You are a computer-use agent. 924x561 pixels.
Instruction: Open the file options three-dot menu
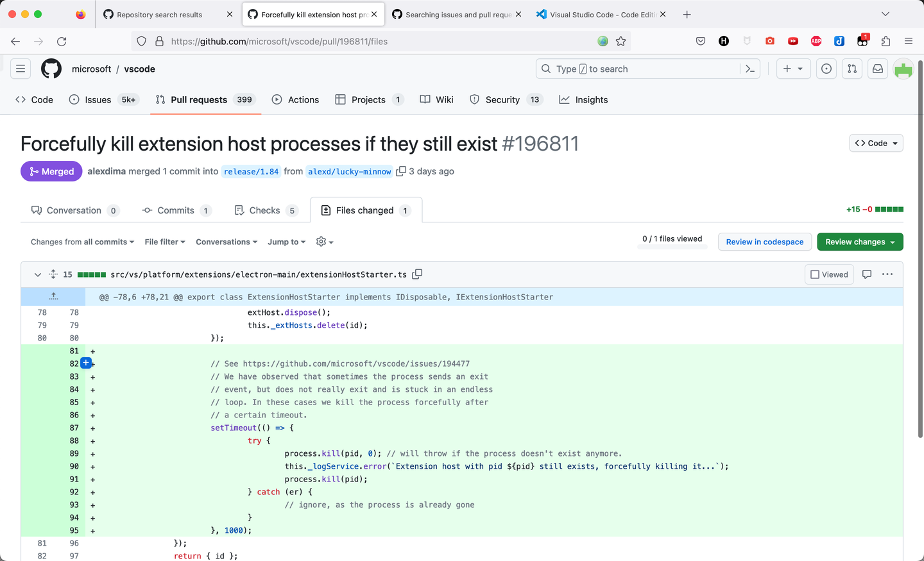pyautogui.click(x=887, y=274)
